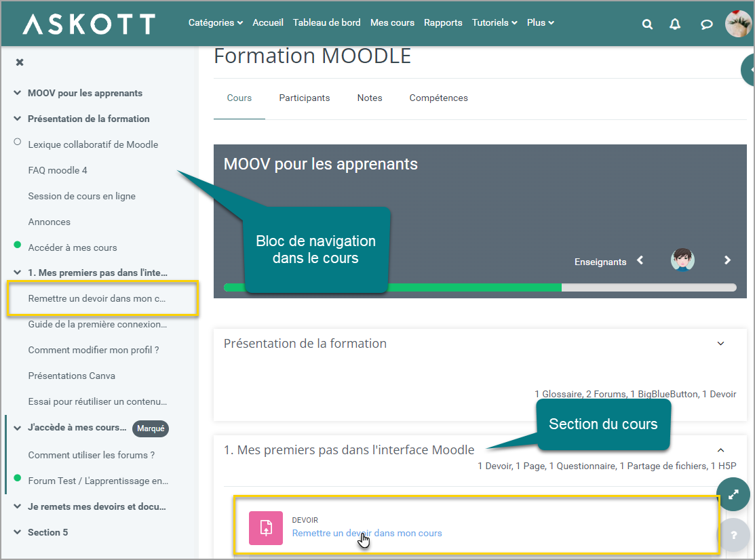Open Comment utiliser les forums ? item
755x560 pixels.
click(x=92, y=455)
